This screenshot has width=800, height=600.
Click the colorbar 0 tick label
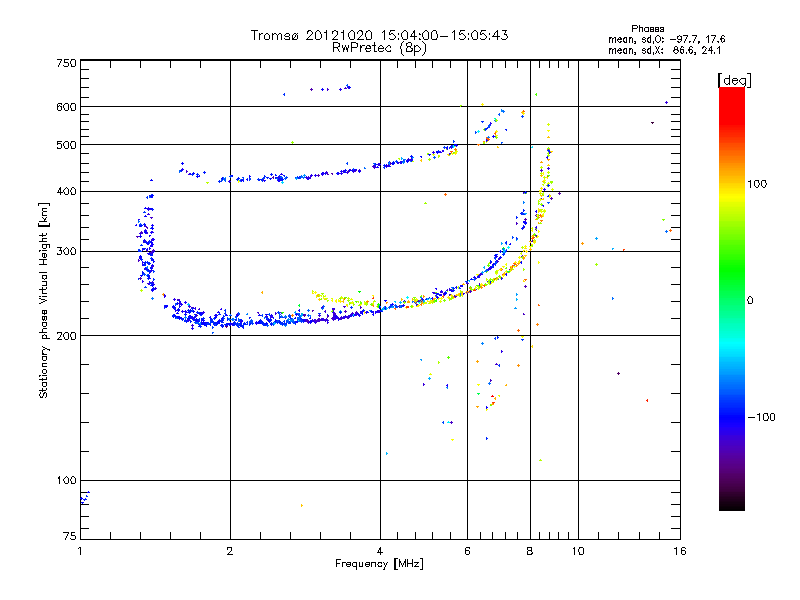750,301
